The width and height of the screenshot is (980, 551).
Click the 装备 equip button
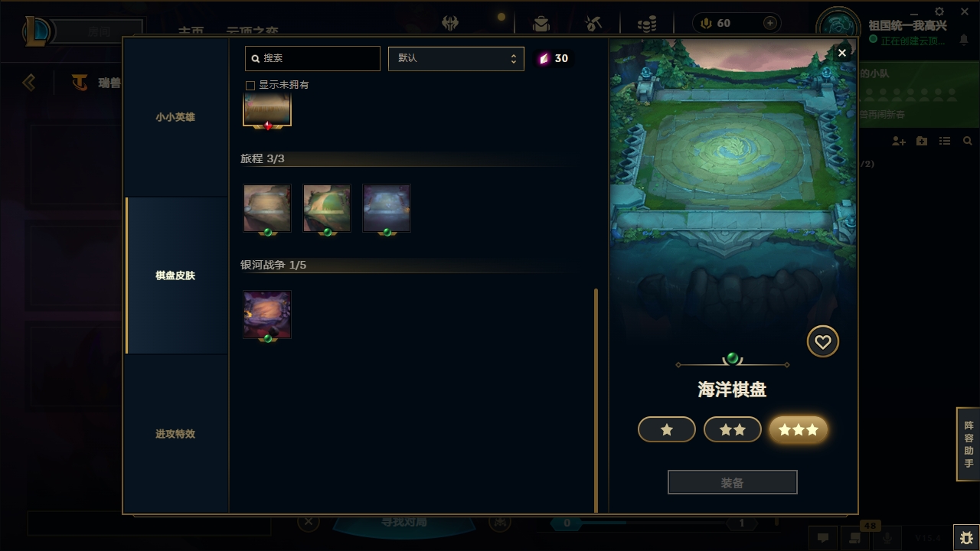coord(733,483)
